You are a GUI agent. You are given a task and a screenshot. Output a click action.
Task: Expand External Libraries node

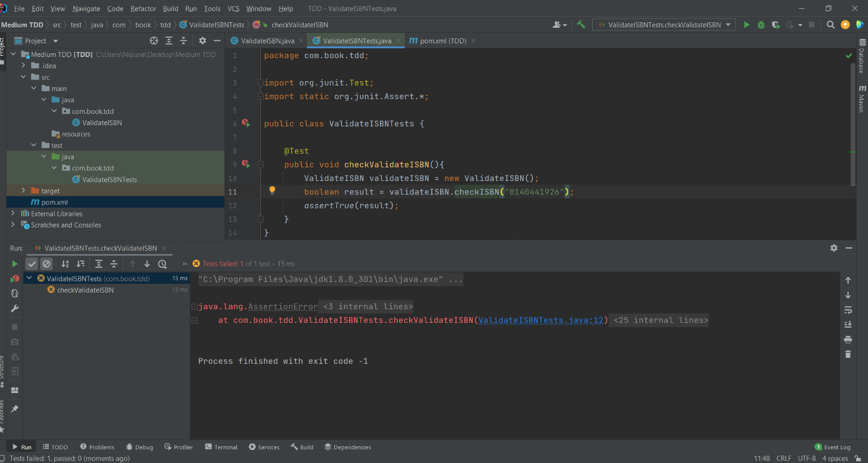[x=13, y=214]
